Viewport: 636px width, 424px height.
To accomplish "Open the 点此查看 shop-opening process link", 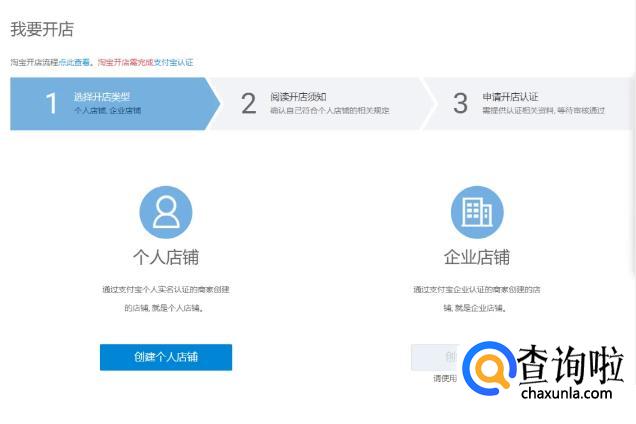I will [x=74, y=62].
